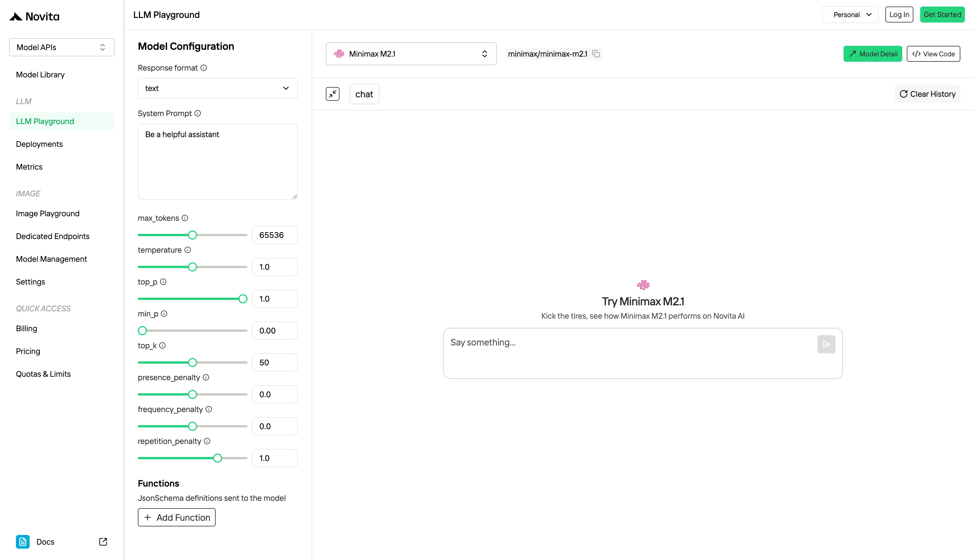Show min_p info icon
974x560 pixels.
coord(164,314)
